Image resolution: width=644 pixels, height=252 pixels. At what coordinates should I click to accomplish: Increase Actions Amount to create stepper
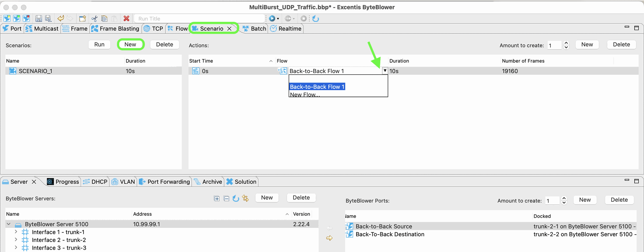tap(566, 43)
